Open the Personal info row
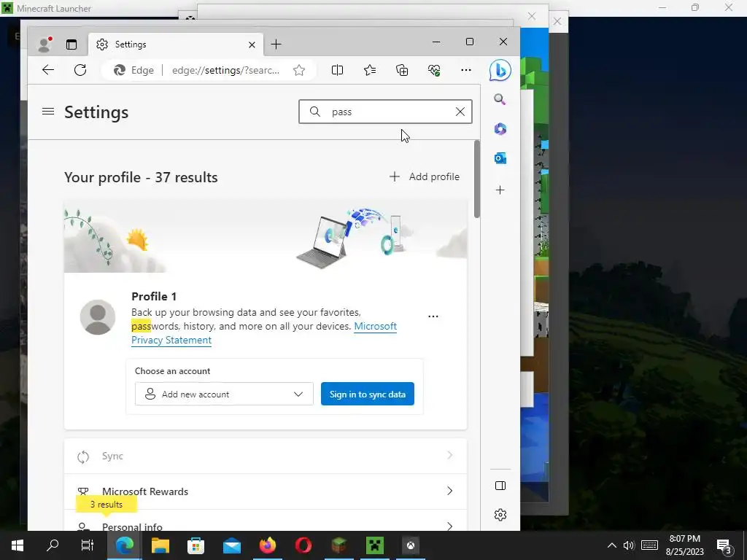 (x=266, y=522)
